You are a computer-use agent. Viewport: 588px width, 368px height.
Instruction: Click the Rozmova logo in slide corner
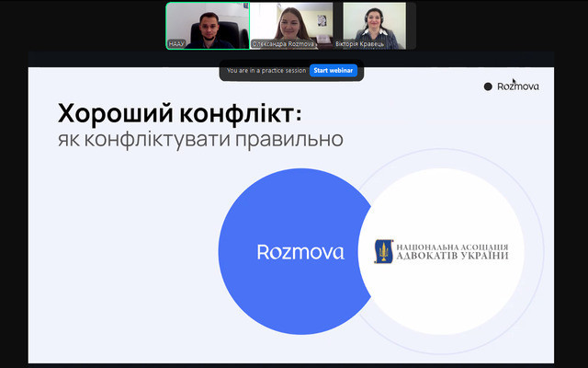517,86
